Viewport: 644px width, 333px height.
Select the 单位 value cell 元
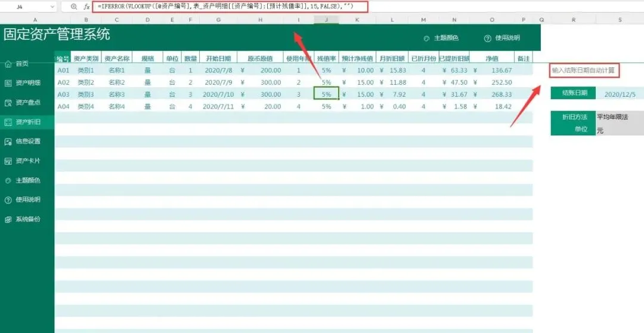pyautogui.click(x=620, y=129)
